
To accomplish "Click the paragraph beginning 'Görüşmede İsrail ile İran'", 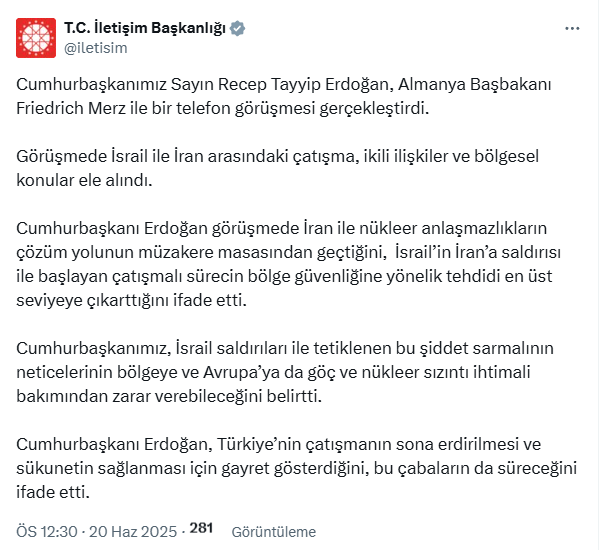I will coord(277,168).
